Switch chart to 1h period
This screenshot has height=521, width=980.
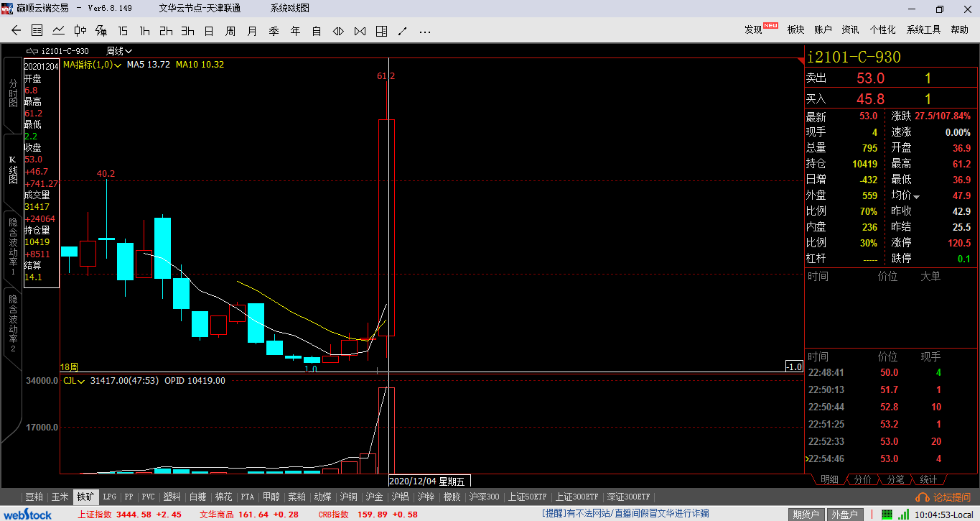tap(144, 31)
